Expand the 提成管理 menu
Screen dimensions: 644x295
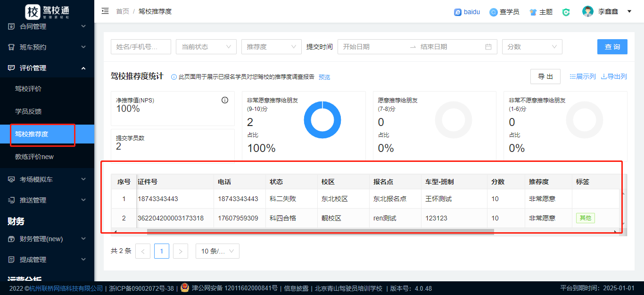83,260
